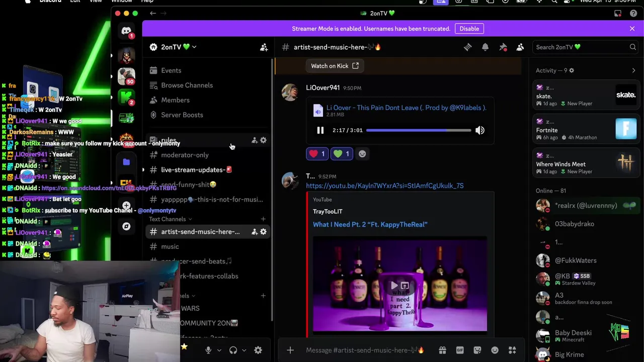Toggle the red heart reaction
Viewport: 644px width, 362px height.
(x=317, y=154)
